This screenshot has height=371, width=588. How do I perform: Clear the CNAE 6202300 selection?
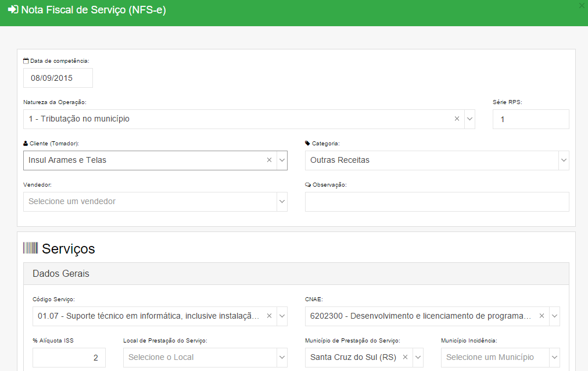(x=542, y=316)
